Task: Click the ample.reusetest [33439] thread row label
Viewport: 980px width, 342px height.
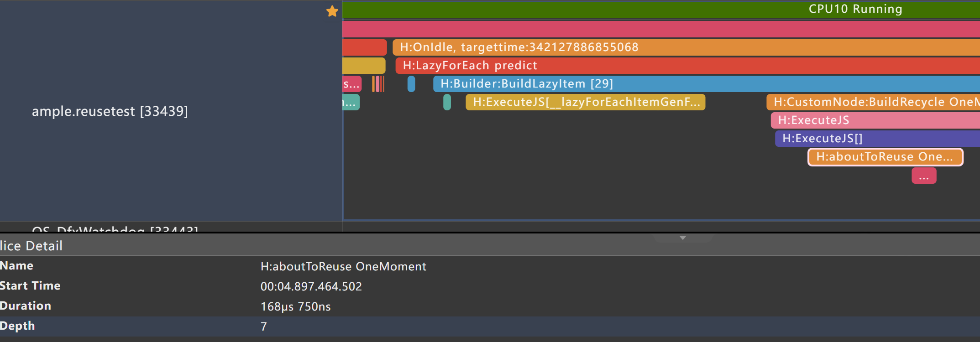Action: click(x=110, y=111)
